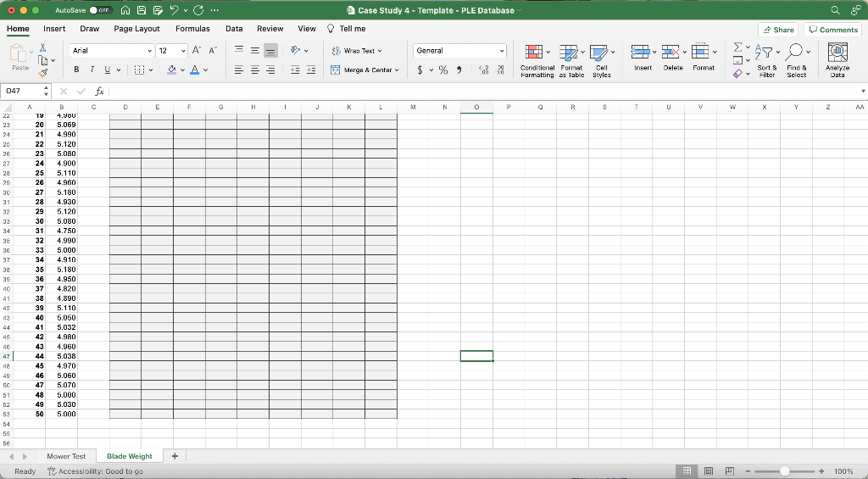Click the insert function fx icon
Viewport: 868px width, 479px height.
[x=99, y=92]
